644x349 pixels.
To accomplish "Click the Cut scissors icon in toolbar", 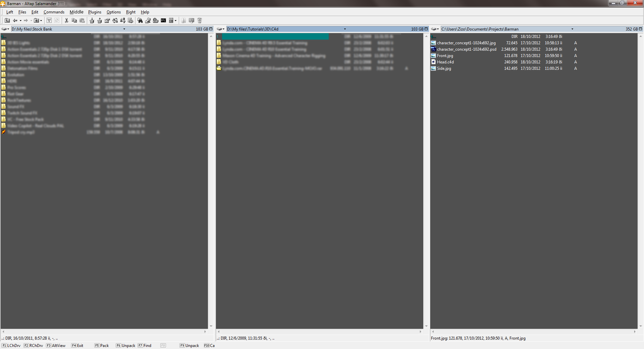I will pyautogui.click(x=66, y=20).
